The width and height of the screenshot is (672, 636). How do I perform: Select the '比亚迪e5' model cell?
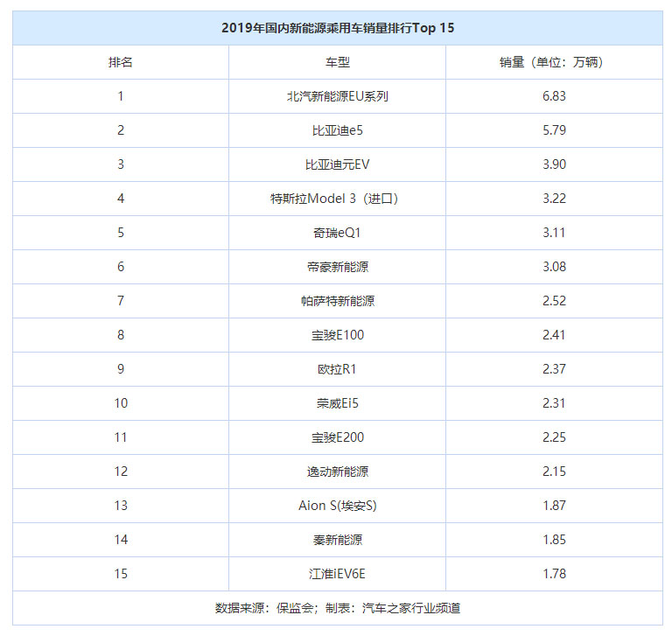337,130
